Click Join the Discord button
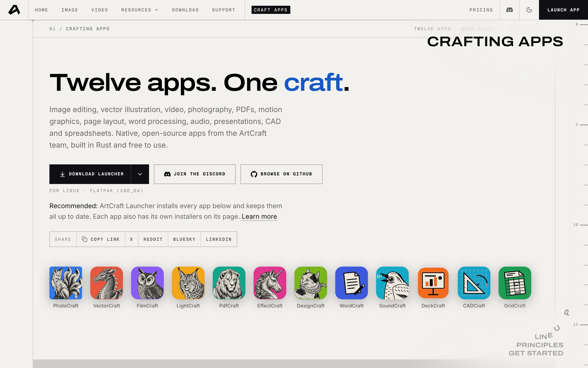588x368 pixels. [x=195, y=174]
